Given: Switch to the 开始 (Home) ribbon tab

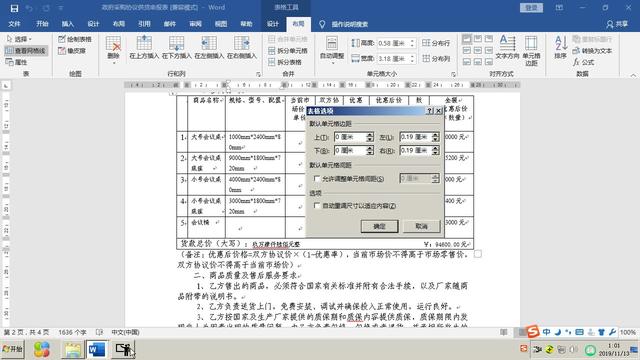Looking at the screenshot, I should tap(42, 24).
